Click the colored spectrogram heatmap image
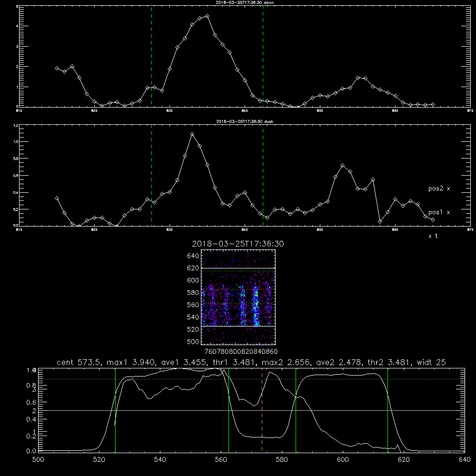This screenshot has width=476, height=476. coord(238,297)
